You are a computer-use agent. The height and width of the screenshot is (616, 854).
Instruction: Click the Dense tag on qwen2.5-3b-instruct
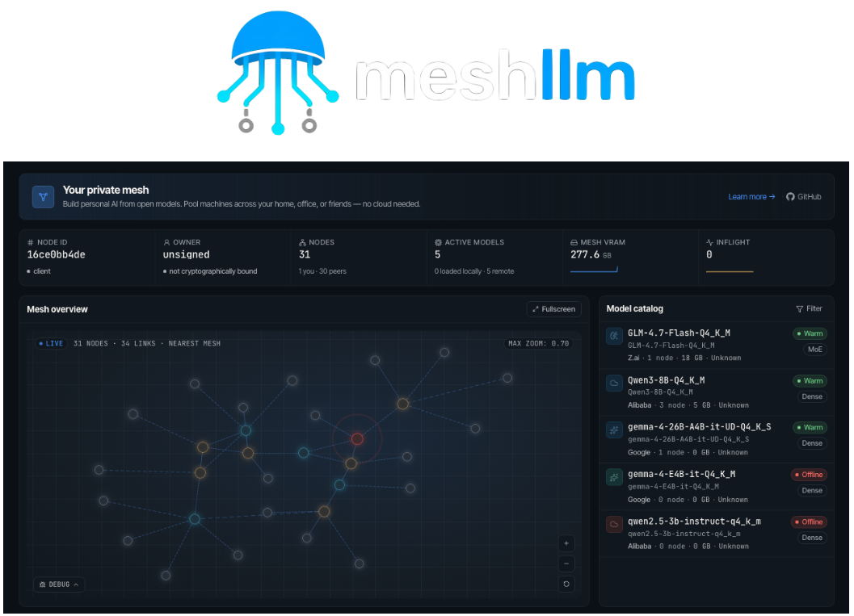click(x=812, y=538)
